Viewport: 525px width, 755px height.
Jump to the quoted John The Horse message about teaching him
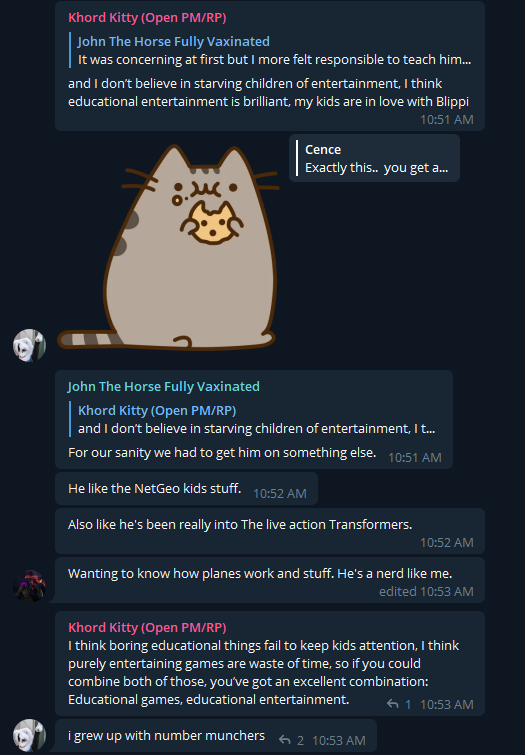coord(274,50)
